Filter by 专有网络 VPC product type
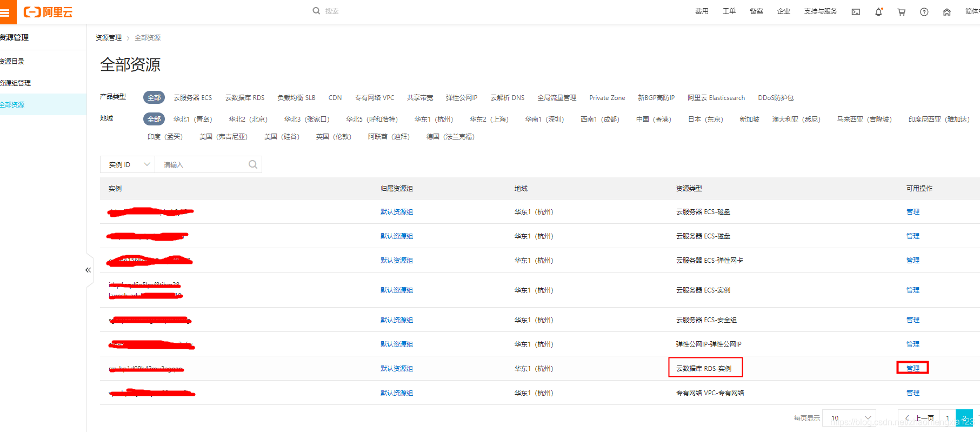980x432 pixels. pos(375,98)
